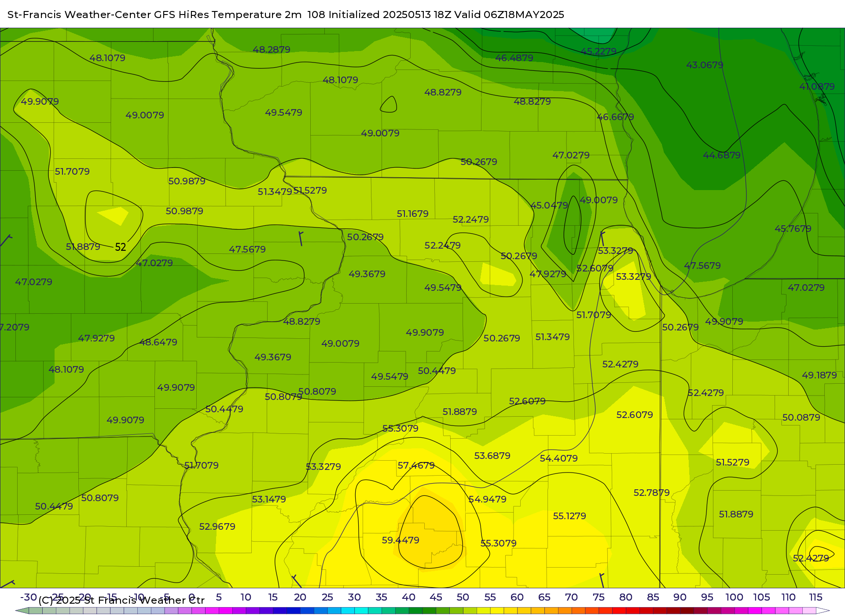This screenshot has width=845, height=616.
Task: Select the legend tick label 15
Action: tap(273, 597)
